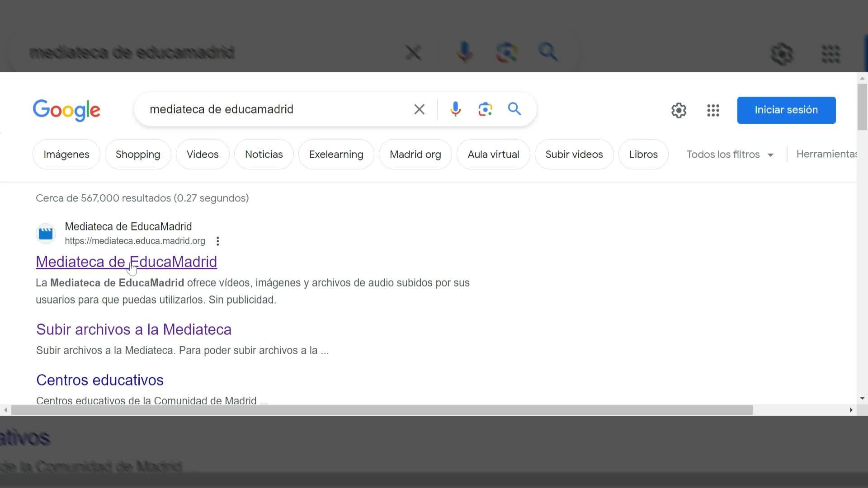Apply the Aula virtual filter chip
The width and height of the screenshot is (868, 488).
(493, 155)
